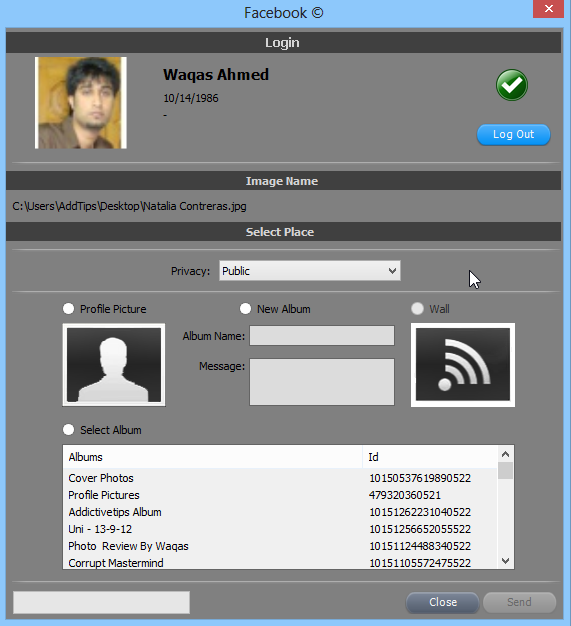Click the Log Out button

coord(514,135)
